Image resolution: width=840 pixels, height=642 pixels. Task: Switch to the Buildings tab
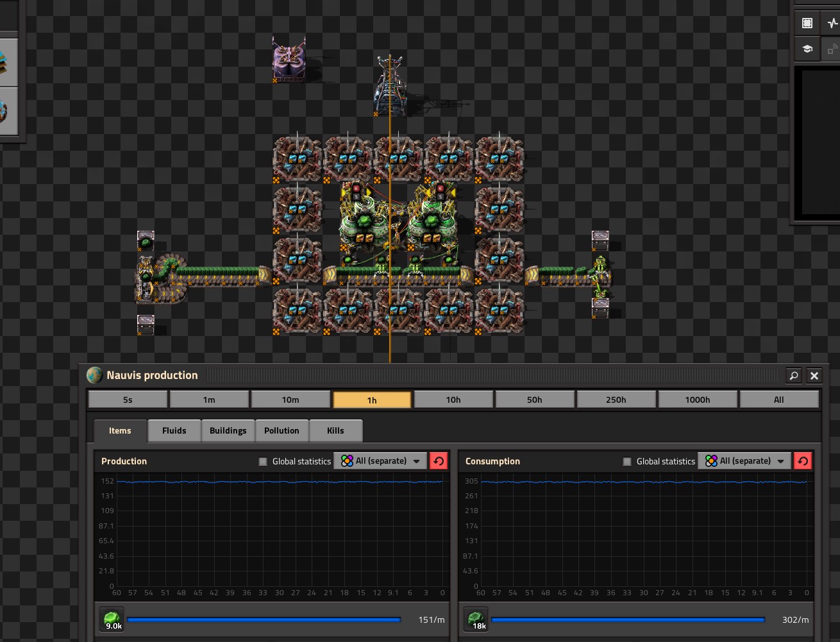coord(228,430)
